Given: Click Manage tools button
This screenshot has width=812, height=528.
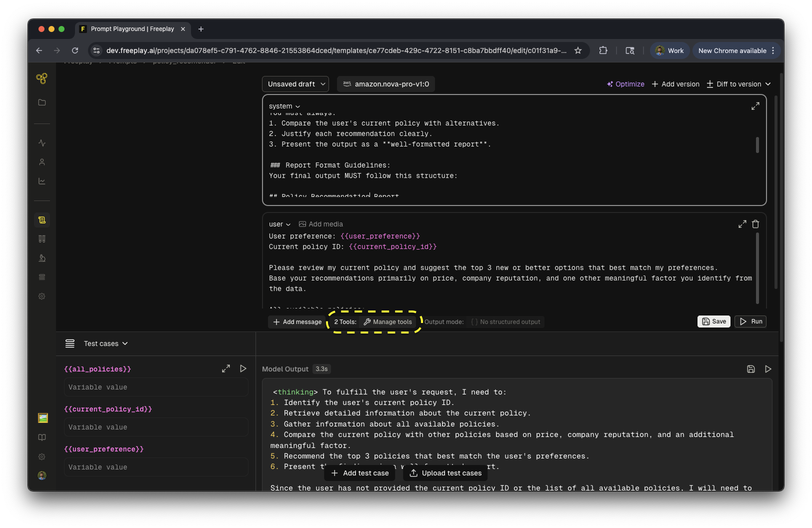Looking at the screenshot, I should pyautogui.click(x=387, y=322).
